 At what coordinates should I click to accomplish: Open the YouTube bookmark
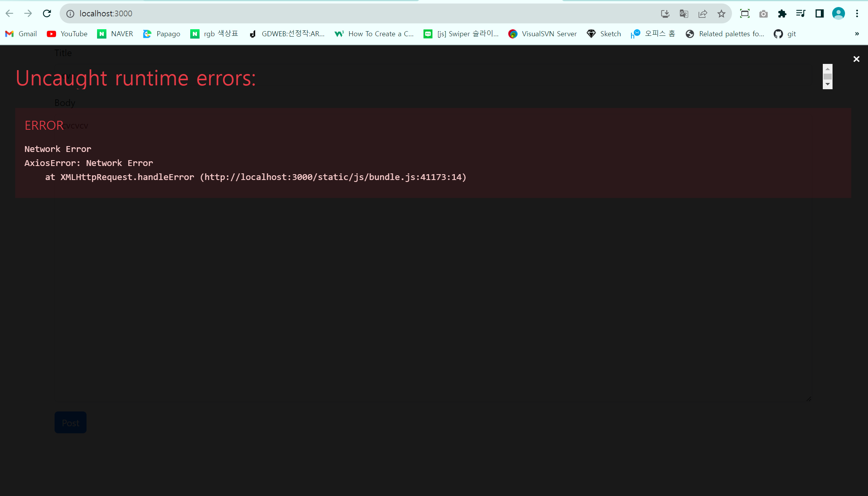[67, 34]
